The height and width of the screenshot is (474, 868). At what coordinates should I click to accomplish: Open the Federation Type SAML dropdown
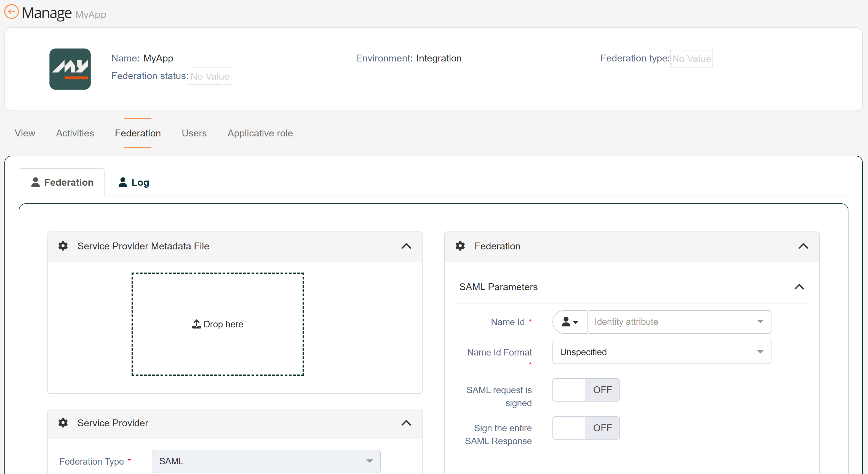[x=266, y=461]
